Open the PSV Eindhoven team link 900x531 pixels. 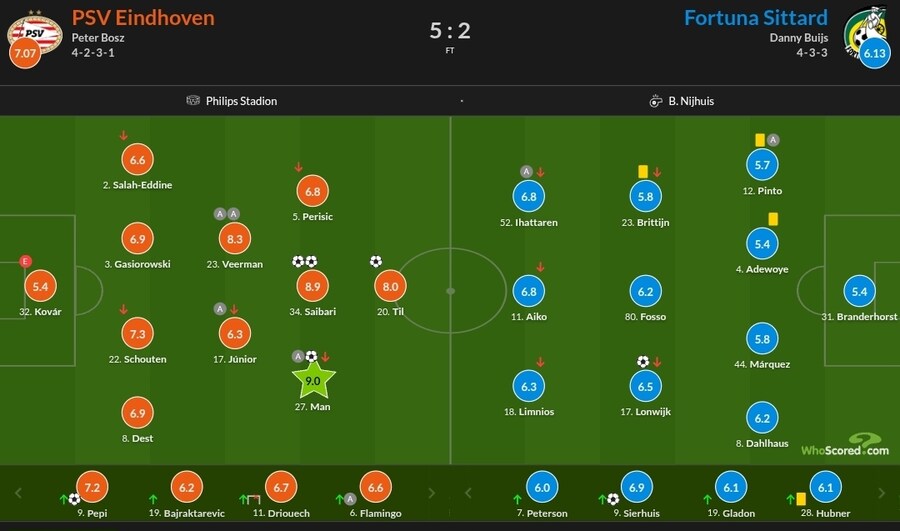click(x=143, y=18)
